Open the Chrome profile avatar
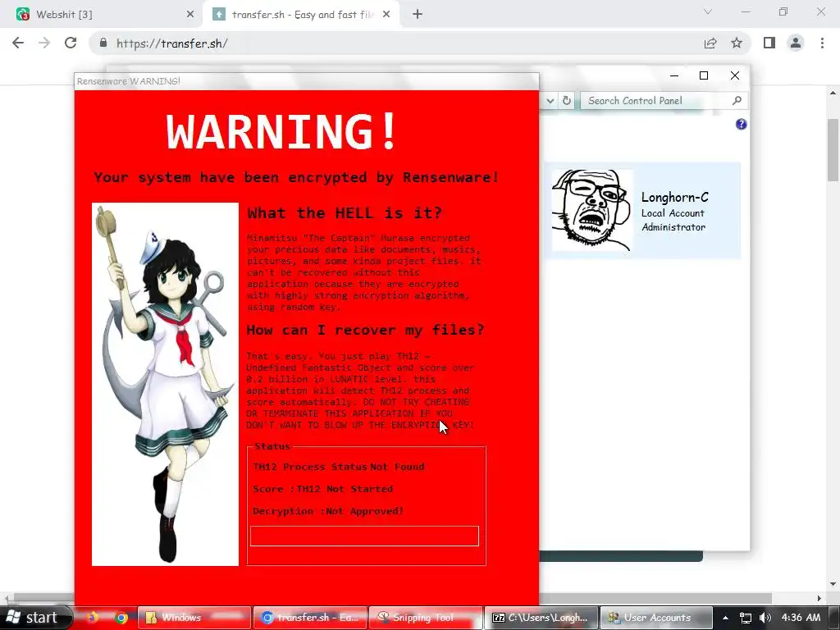840x630 pixels. pos(796,43)
